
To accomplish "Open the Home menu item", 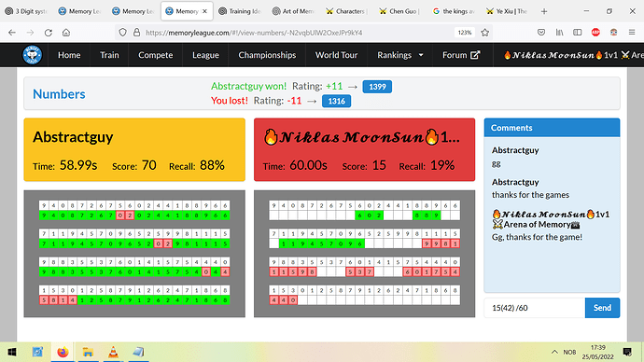I will (69, 55).
